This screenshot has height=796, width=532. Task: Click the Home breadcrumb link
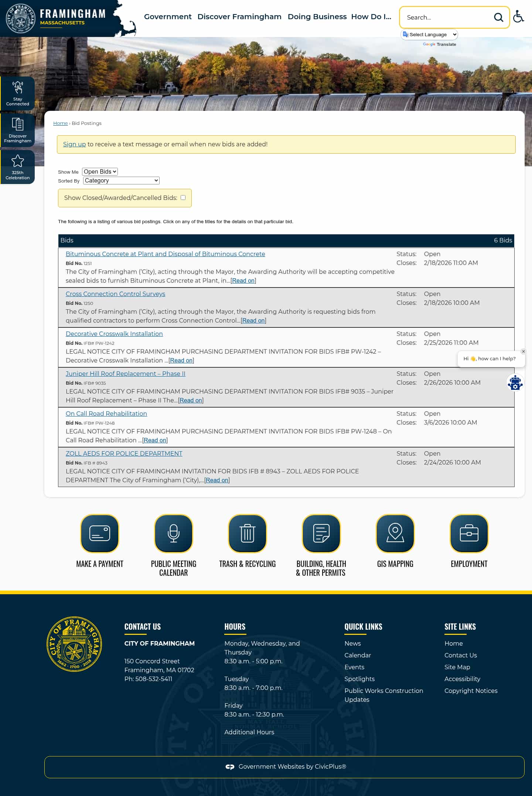pos(60,123)
